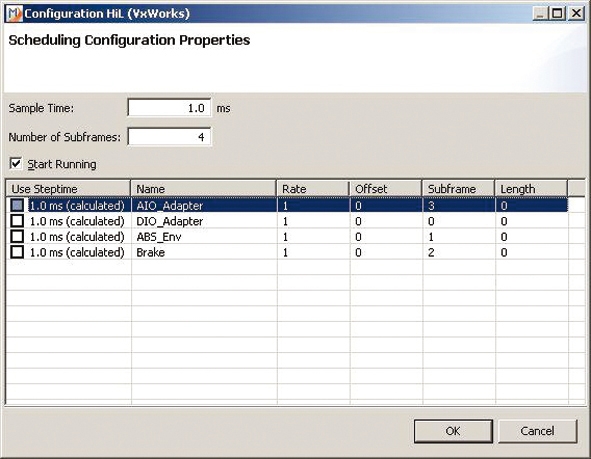Toggle Use Steptime checkbox for ABS_Env
The height and width of the screenshot is (459, 591).
(x=17, y=237)
